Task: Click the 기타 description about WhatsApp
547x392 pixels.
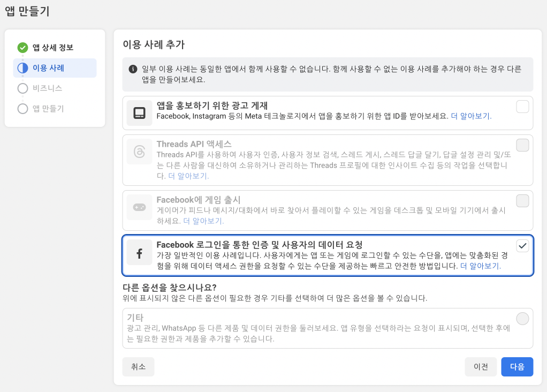Action: point(318,333)
